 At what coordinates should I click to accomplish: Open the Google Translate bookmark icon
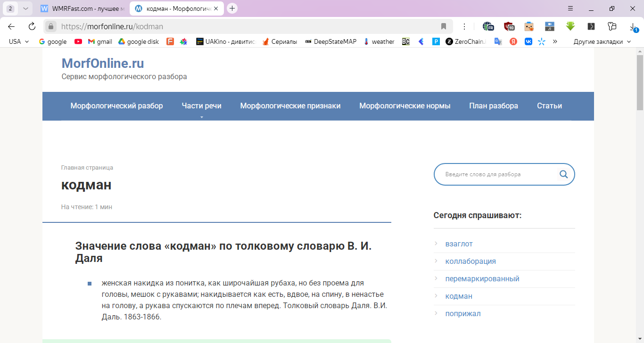(x=498, y=41)
